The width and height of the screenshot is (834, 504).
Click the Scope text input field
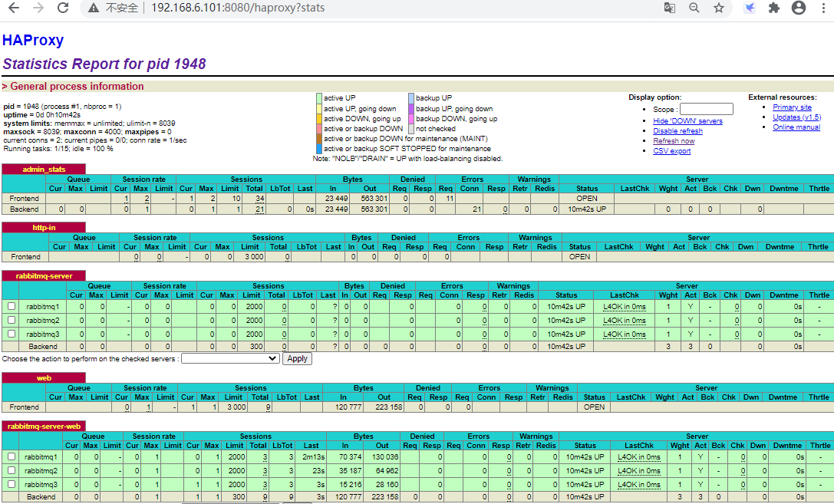point(706,110)
